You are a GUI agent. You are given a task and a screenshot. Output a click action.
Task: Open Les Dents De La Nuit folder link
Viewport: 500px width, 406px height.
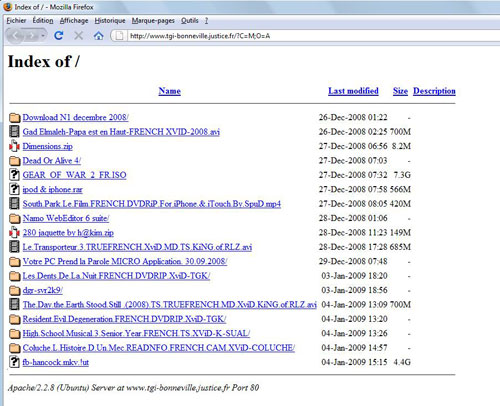click(116, 276)
